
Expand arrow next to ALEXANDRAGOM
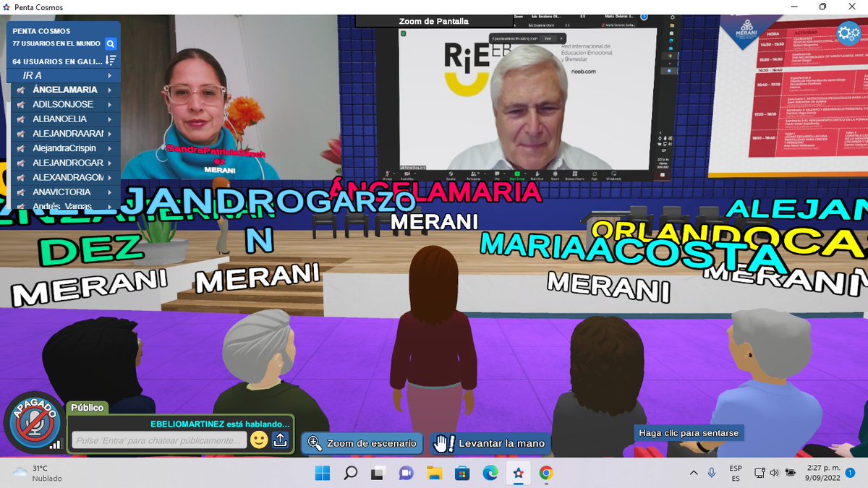(x=110, y=177)
